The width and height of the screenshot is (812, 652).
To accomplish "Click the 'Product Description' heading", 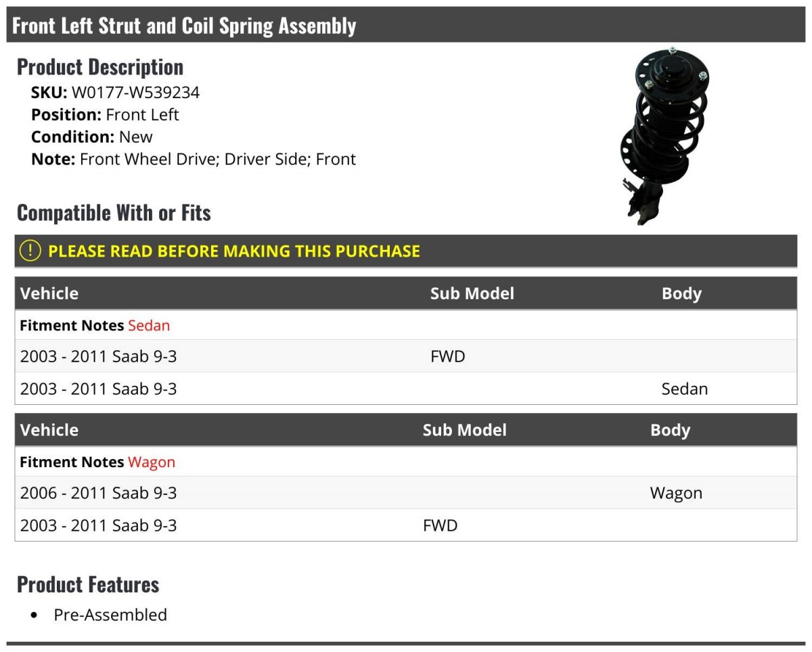I will click(x=100, y=67).
